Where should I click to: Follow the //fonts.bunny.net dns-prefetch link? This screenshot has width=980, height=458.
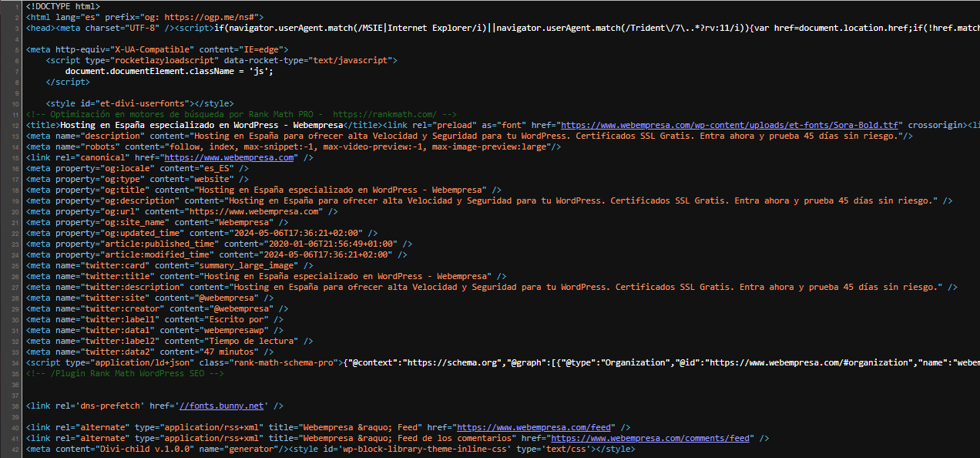click(x=221, y=406)
